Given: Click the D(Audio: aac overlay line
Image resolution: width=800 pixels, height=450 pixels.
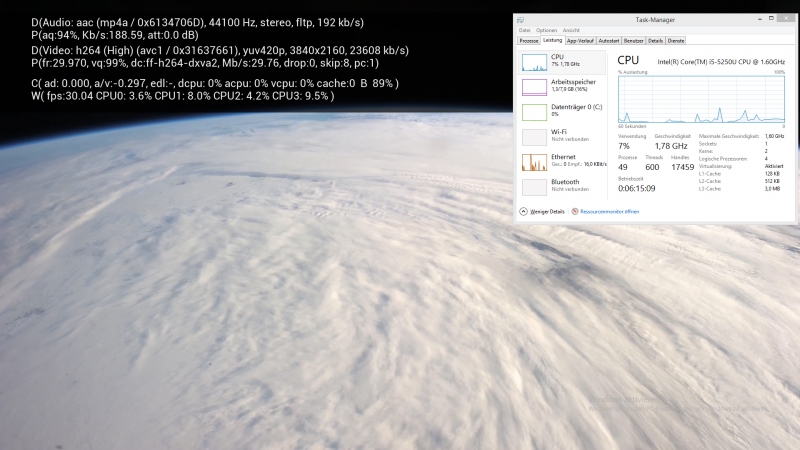Looking at the screenshot, I should (x=197, y=22).
